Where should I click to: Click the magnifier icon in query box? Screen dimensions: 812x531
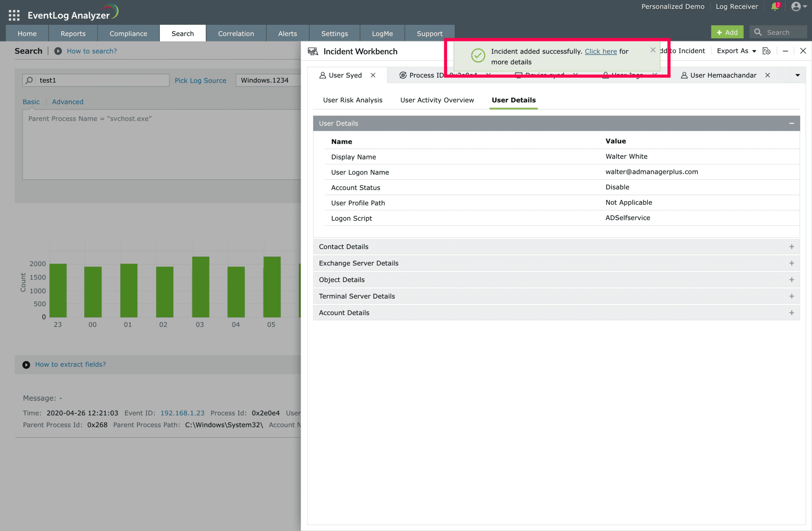[x=29, y=80]
